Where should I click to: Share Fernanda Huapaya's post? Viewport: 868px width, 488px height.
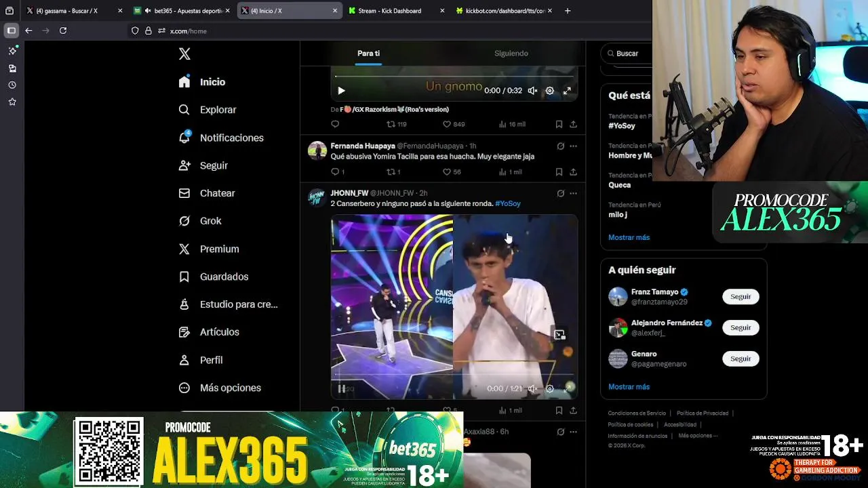(x=573, y=172)
